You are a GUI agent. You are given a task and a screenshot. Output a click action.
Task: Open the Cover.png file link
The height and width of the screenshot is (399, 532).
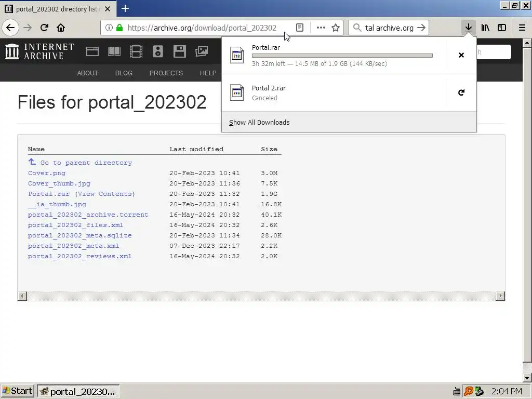tap(47, 173)
